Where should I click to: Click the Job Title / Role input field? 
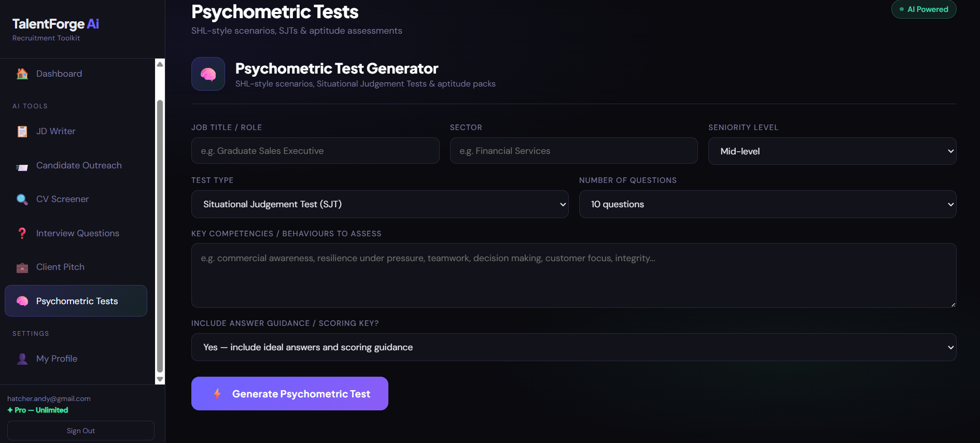[315, 151]
